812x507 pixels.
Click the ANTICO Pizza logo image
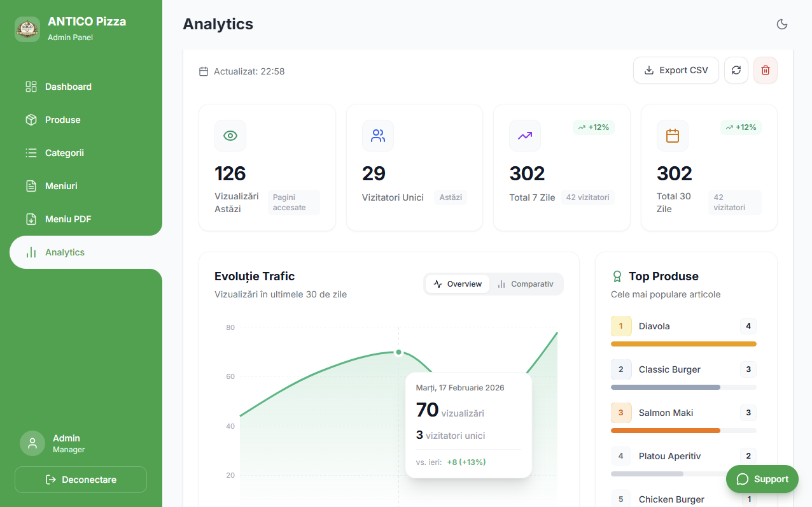[x=27, y=29]
